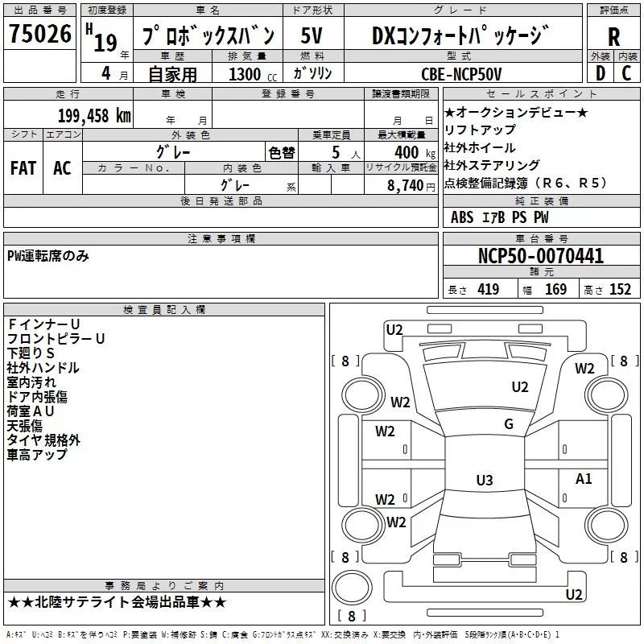This screenshot has height=644, width=644.
Task: Select the first registration year 19
Action: tap(105, 43)
